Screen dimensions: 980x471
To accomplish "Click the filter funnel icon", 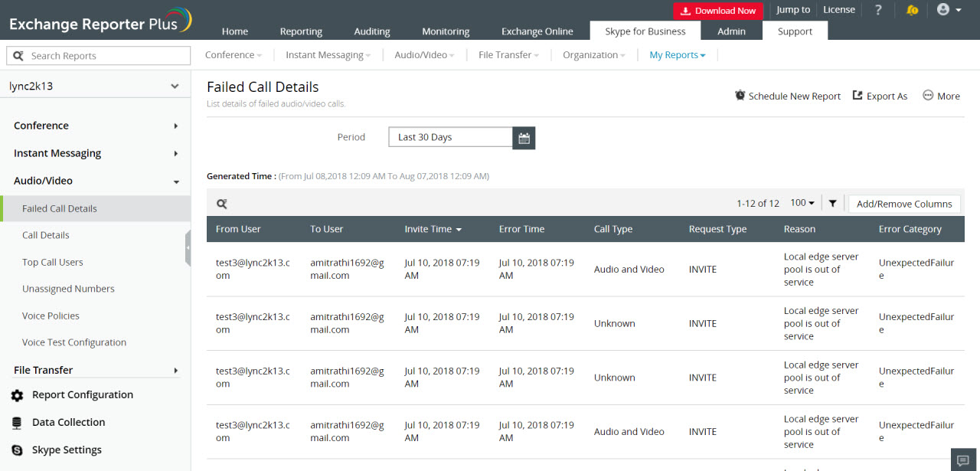I will (832, 204).
